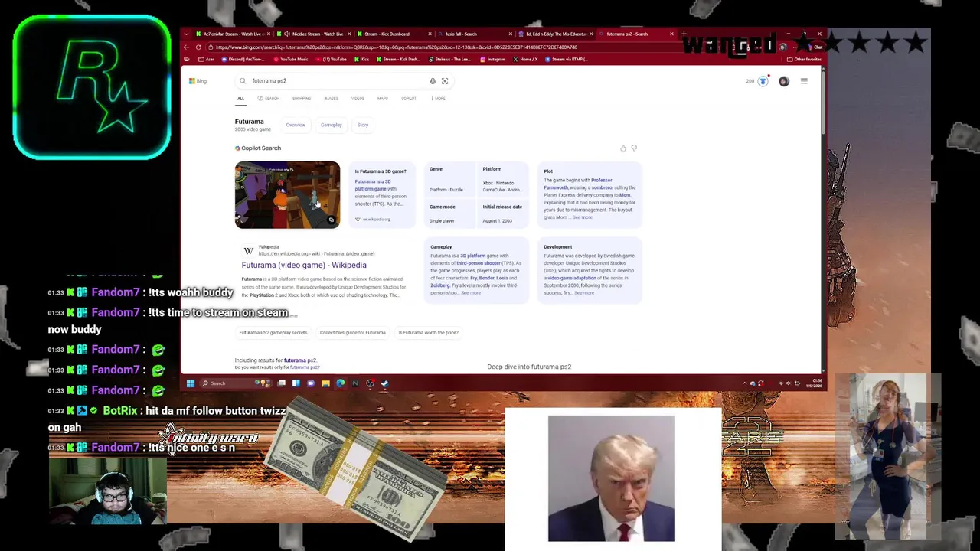
Task: Click the Bing logo
Action: (x=198, y=81)
